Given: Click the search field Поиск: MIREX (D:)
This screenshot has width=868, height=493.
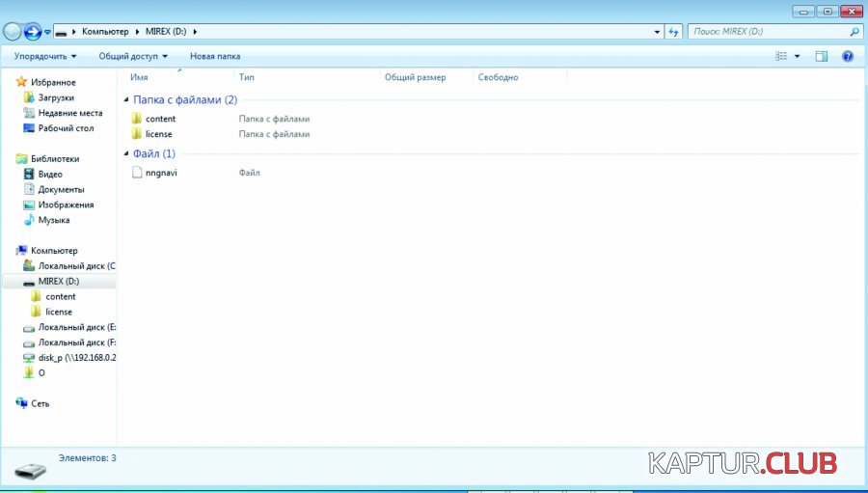Looking at the screenshot, I should pos(768,32).
